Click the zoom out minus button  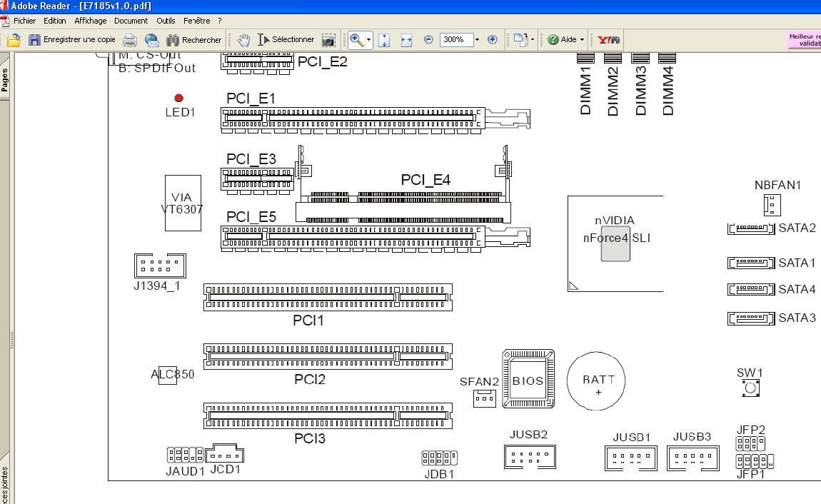click(x=428, y=40)
